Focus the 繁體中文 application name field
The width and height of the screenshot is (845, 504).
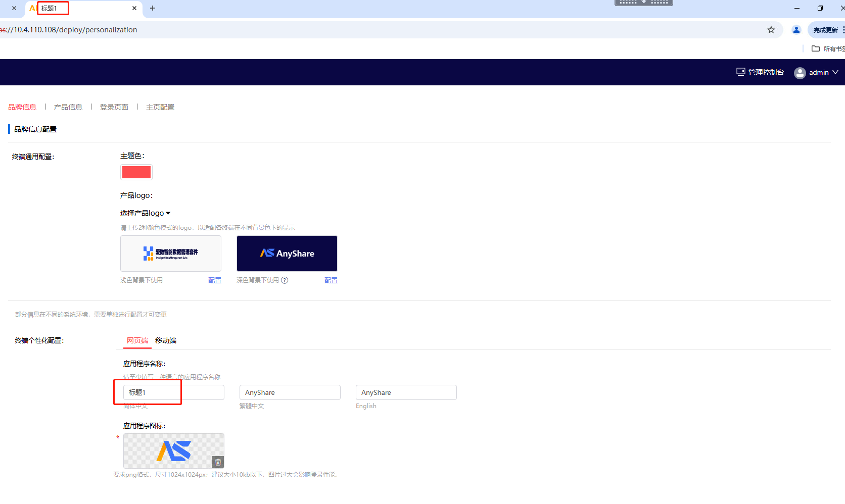point(290,392)
